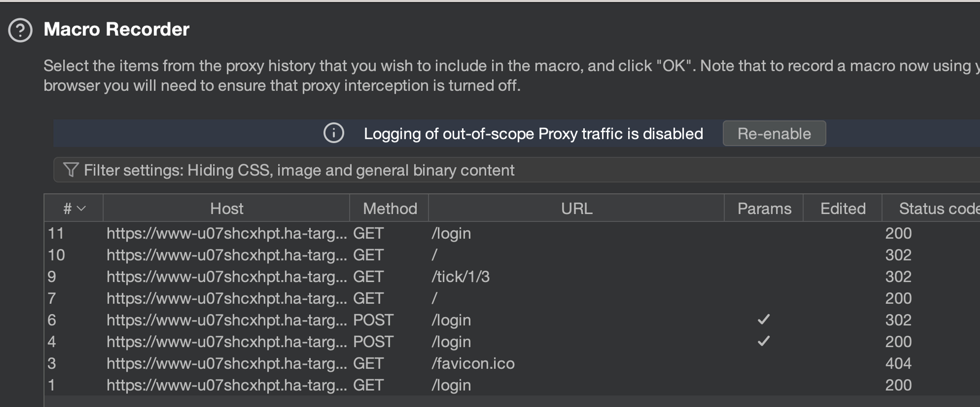980x407 pixels.
Task: Click the Re-enable button
Action: click(x=774, y=133)
